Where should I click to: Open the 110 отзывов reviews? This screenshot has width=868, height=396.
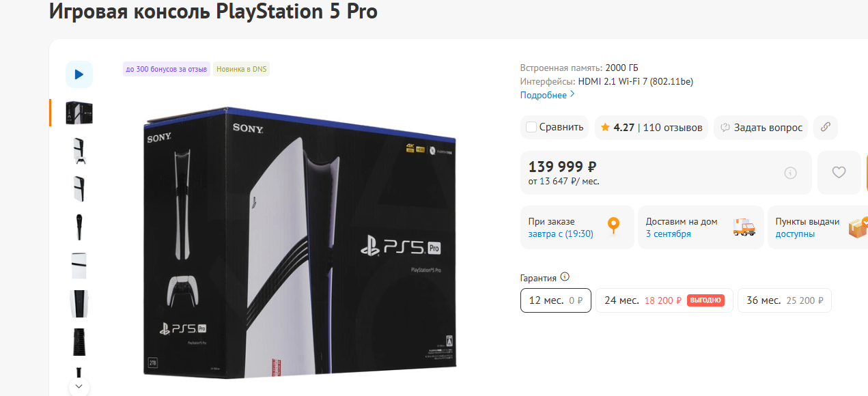click(673, 127)
